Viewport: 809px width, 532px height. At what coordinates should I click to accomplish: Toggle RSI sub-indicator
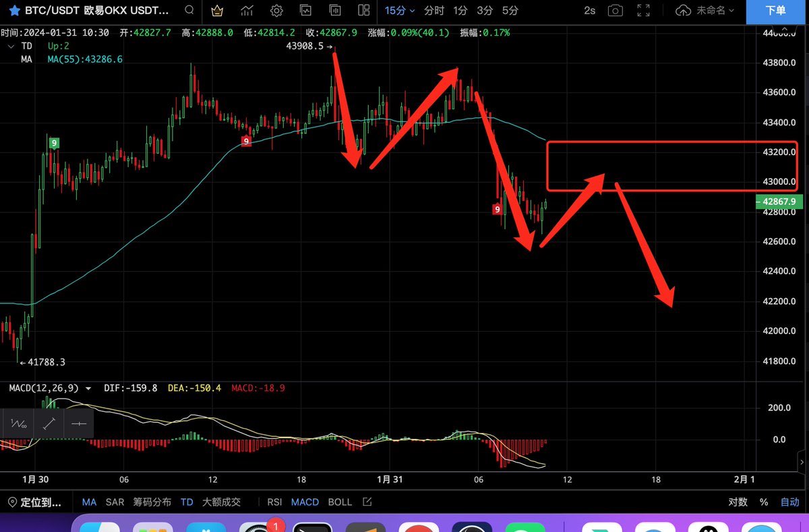[x=274, y=502]
